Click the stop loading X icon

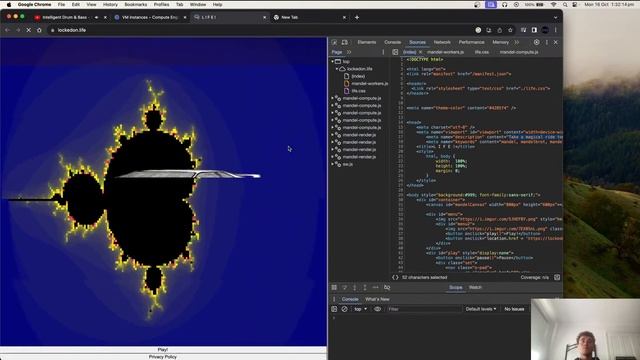click(x=29, y=30)
